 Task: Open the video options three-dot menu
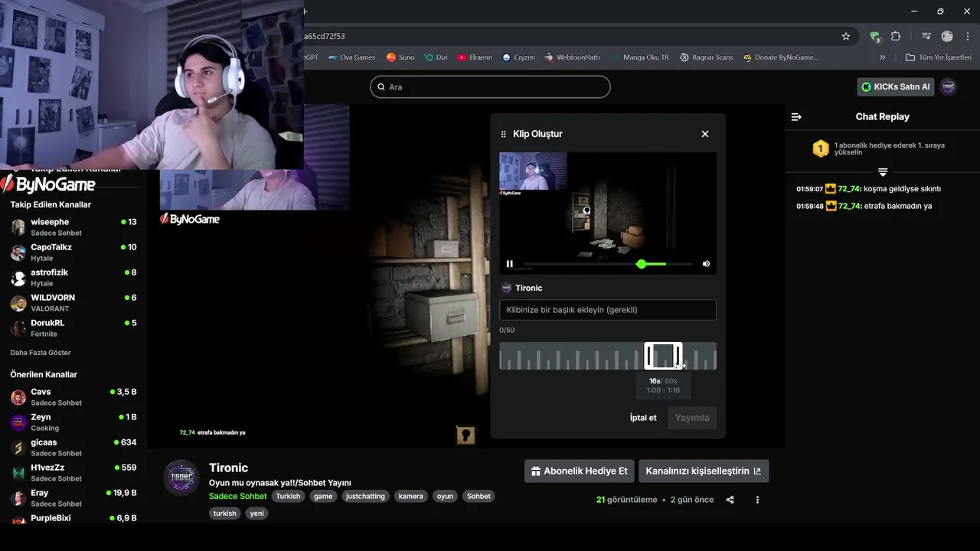point(757,500)
